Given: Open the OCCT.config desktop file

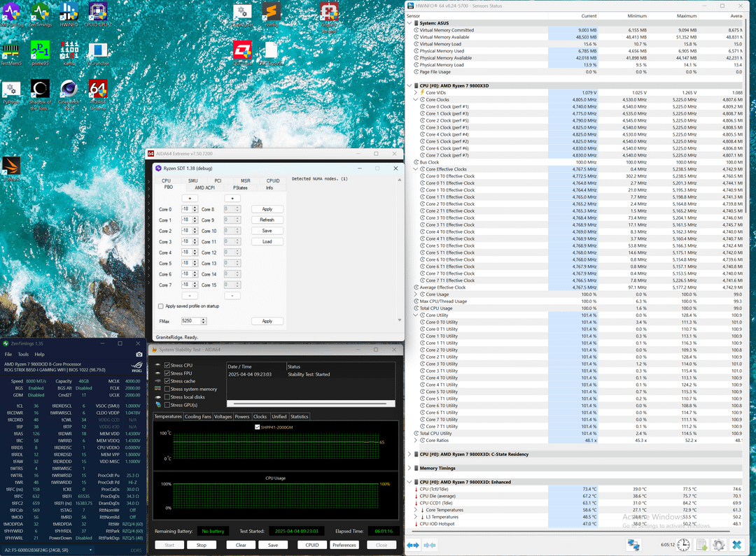Looking at the screenshot, I should click(x=272, y=53).
